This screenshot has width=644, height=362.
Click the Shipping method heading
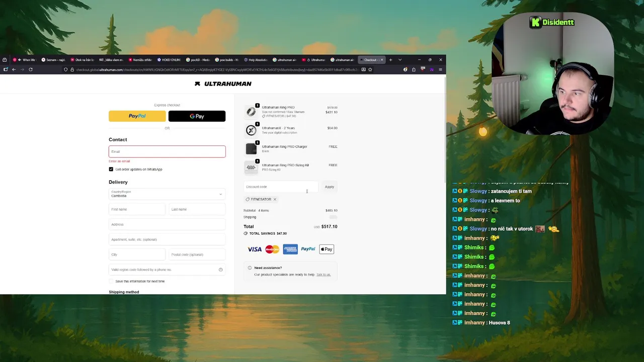[x=124, y=292]
